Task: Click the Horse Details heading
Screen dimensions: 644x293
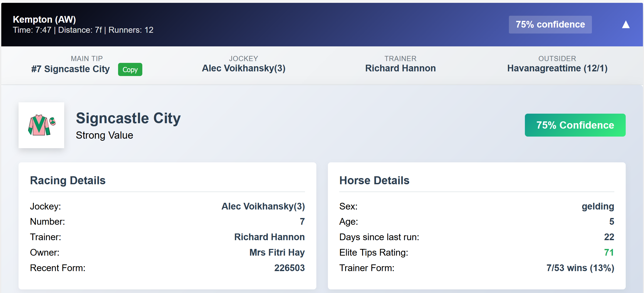Action: (x=374, y=180)
